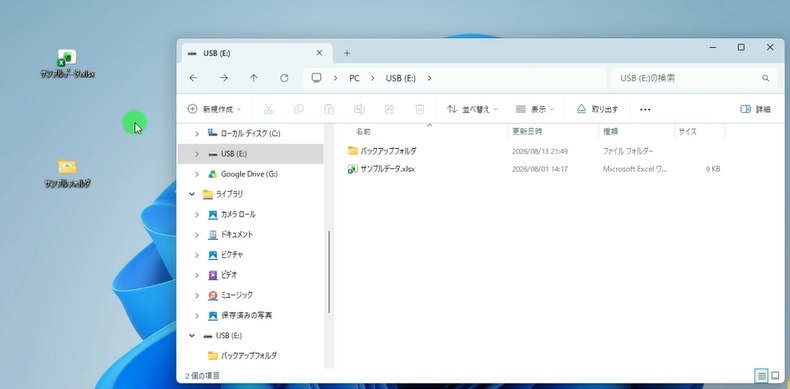Viewport: 790px width, 389px height.
Task: Click USB (E:) in address breadcrumb
Action: point(401,78)
